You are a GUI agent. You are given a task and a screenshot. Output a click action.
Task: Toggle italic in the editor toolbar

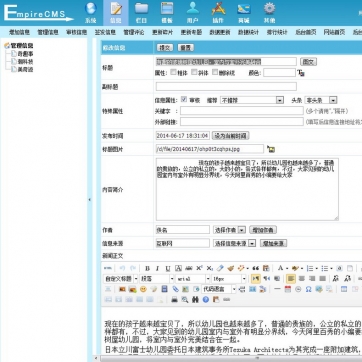pos(157,268)
